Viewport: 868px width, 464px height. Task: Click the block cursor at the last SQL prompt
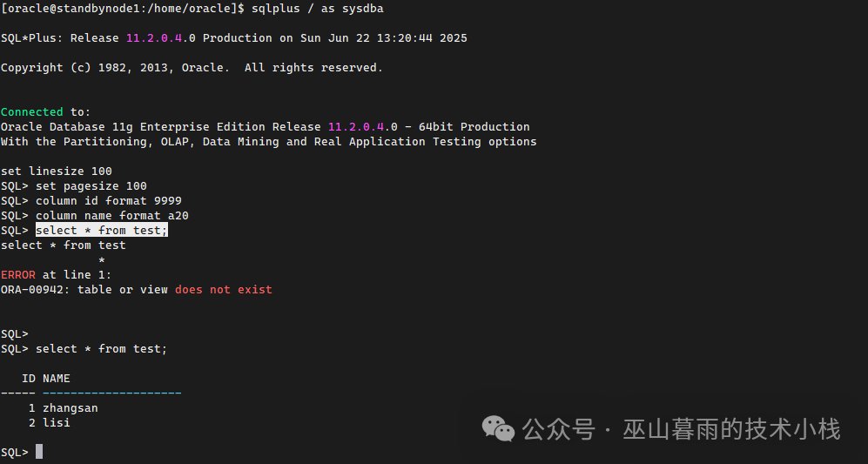point(39,452)
